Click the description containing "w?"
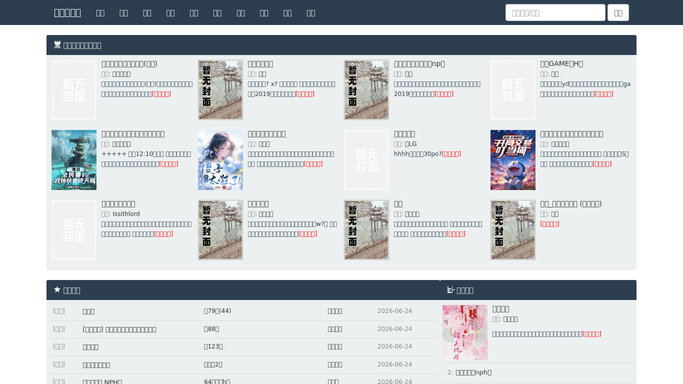Image resolution: width=683 pixels, height=384 pixels. point(292,229)
